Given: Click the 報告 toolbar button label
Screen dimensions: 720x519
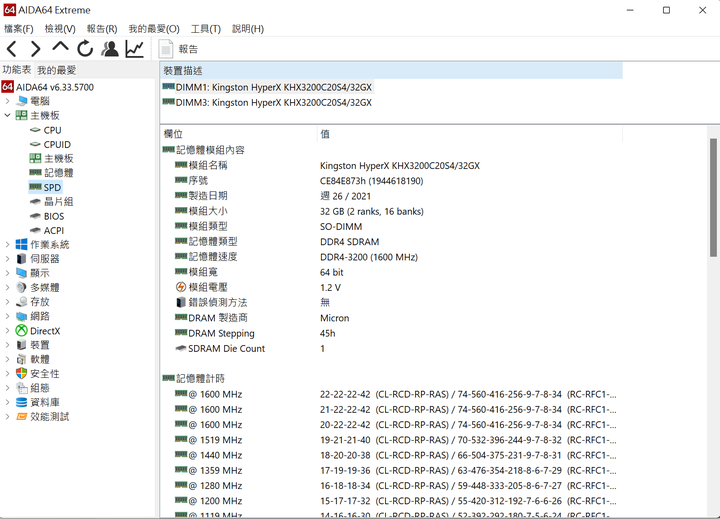Looking at the screenshot, I should click(x=188, y=49).
